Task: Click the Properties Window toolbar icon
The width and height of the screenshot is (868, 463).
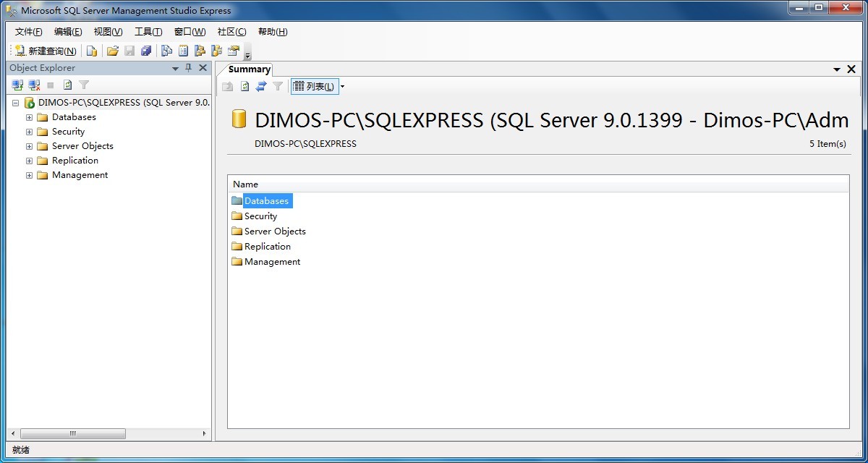Action: (233, 51)
